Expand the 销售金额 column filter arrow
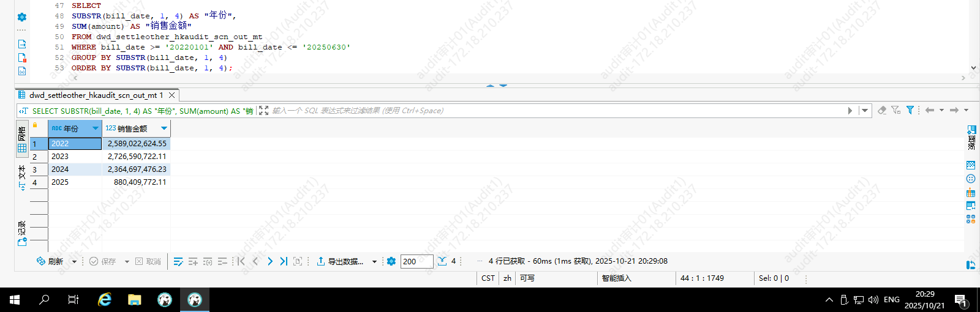This screenshot has width=980, height=312. coord(164,128)
